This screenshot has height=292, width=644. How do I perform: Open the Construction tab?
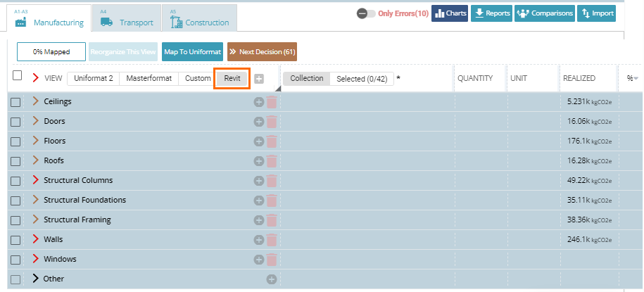tap(200, 19)
